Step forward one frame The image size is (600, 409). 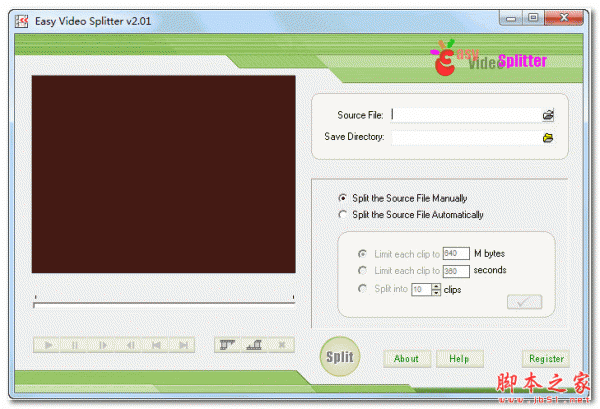pos(102,345)
